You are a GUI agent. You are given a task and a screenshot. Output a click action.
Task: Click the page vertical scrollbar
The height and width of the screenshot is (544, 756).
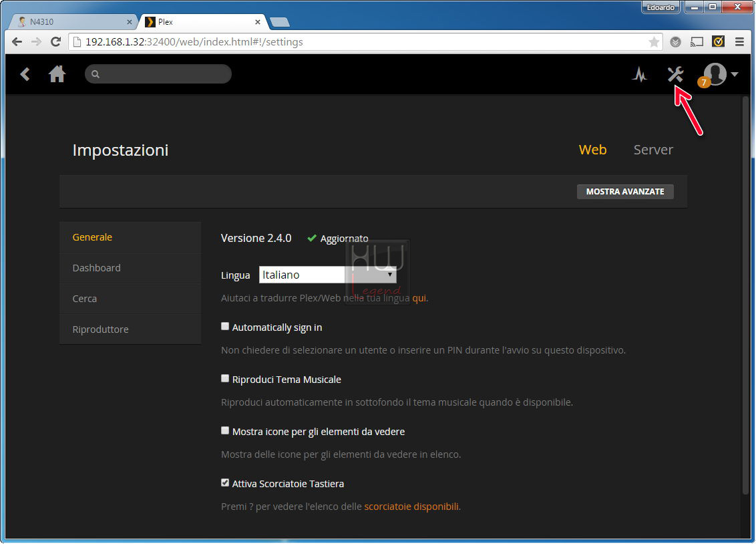click(745, 294)
